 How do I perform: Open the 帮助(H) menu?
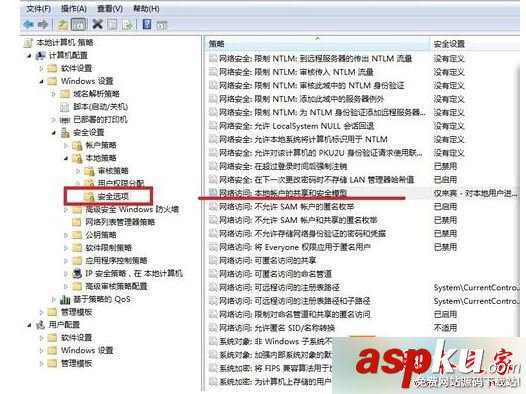tap(146, 9)
